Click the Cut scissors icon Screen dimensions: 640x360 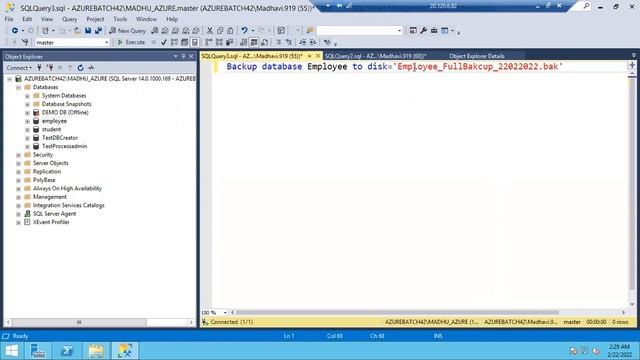click(210, 31)
